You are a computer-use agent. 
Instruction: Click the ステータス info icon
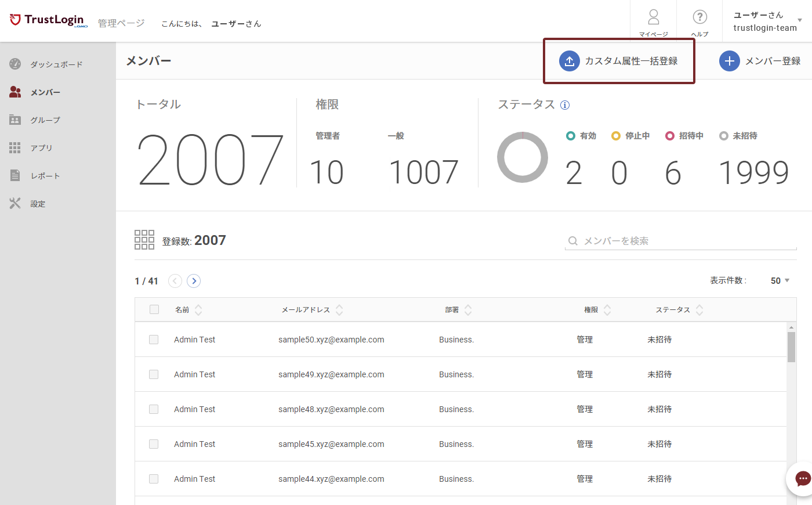pos(565,105)
